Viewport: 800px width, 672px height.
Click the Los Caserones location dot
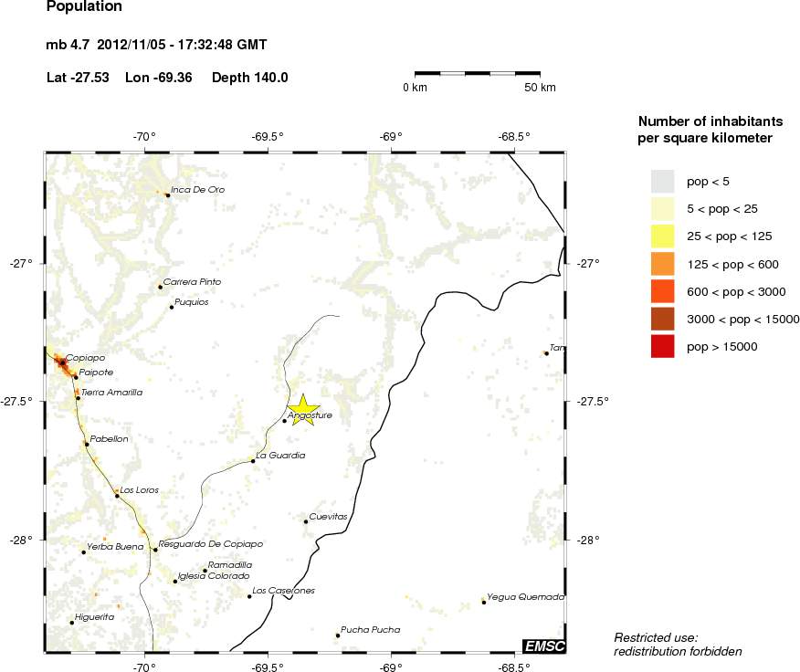(x=249, y=596)
